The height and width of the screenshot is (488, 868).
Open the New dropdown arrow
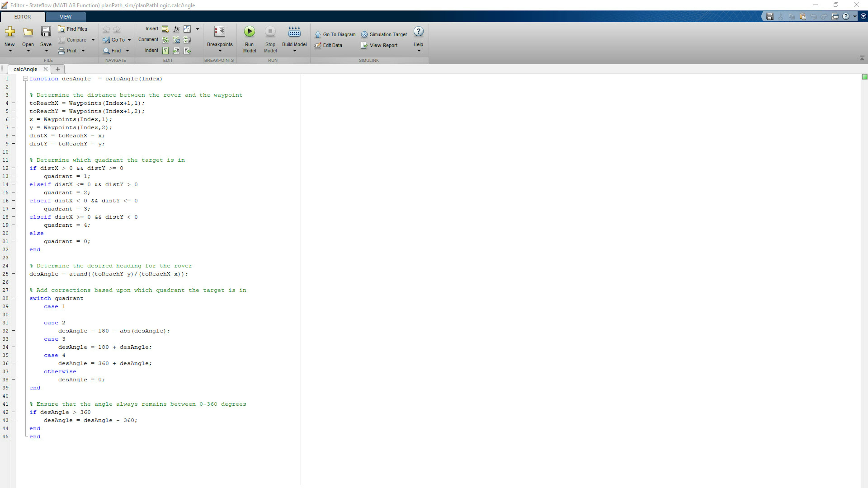pos(10,51)
